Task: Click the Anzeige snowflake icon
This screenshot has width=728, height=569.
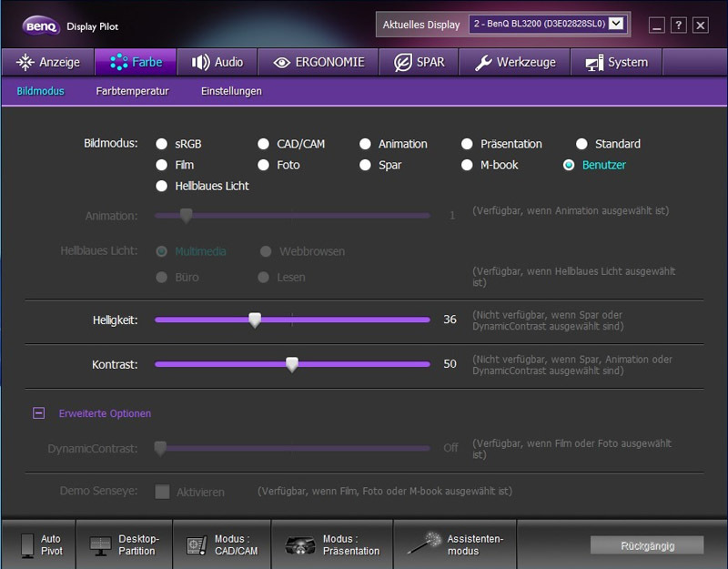Action: click(25, 62)
